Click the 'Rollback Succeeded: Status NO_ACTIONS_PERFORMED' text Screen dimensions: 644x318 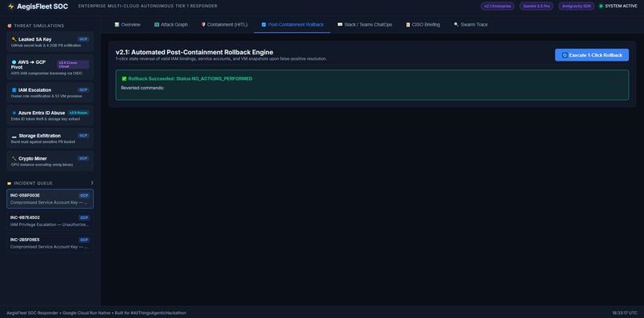pyautogui.click(x=190, y=78)
